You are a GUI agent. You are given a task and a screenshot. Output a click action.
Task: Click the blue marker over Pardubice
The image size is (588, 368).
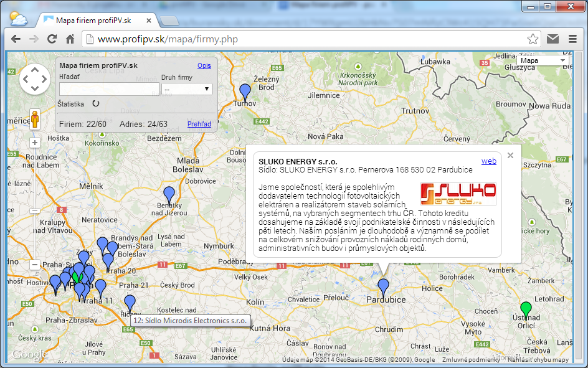point(383,286)
